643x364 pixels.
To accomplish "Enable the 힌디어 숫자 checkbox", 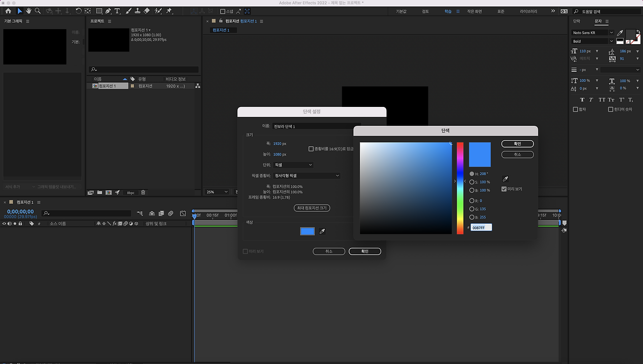I will click(610, 109).
